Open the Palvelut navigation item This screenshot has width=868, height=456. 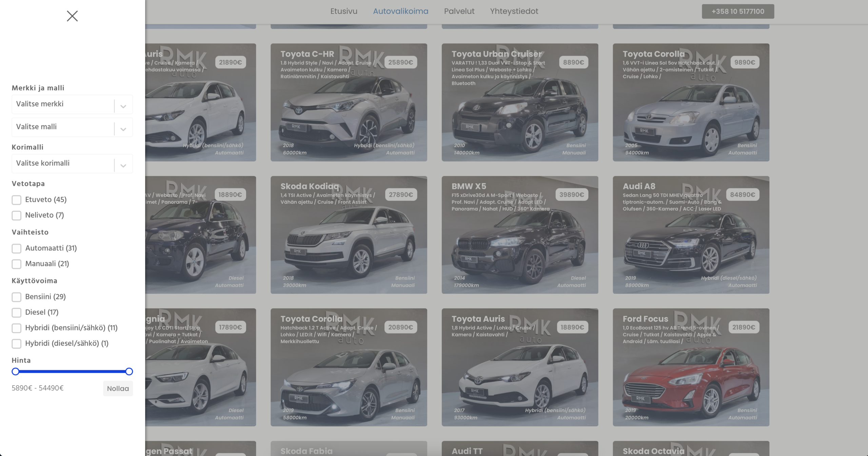(x=459, y=11)
